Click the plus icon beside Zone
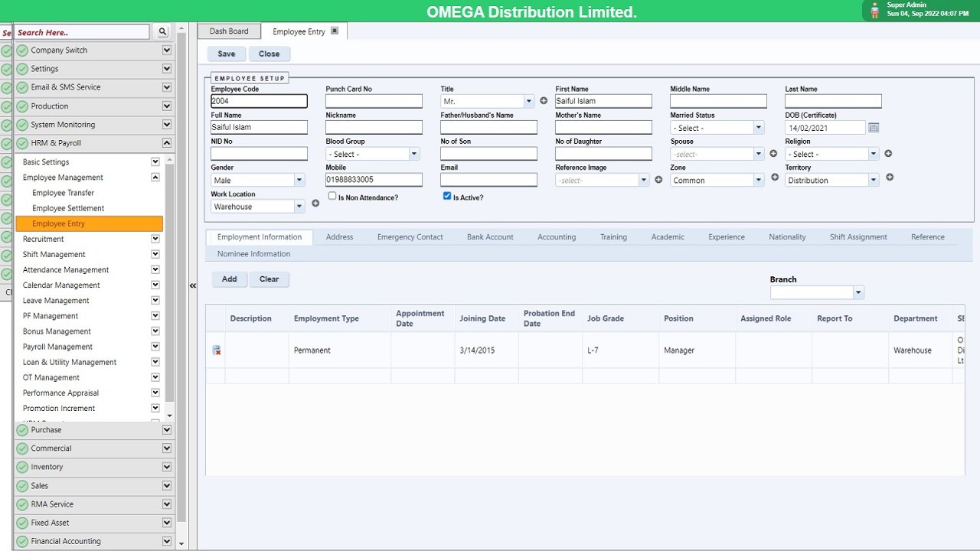 tap(774, 177)
